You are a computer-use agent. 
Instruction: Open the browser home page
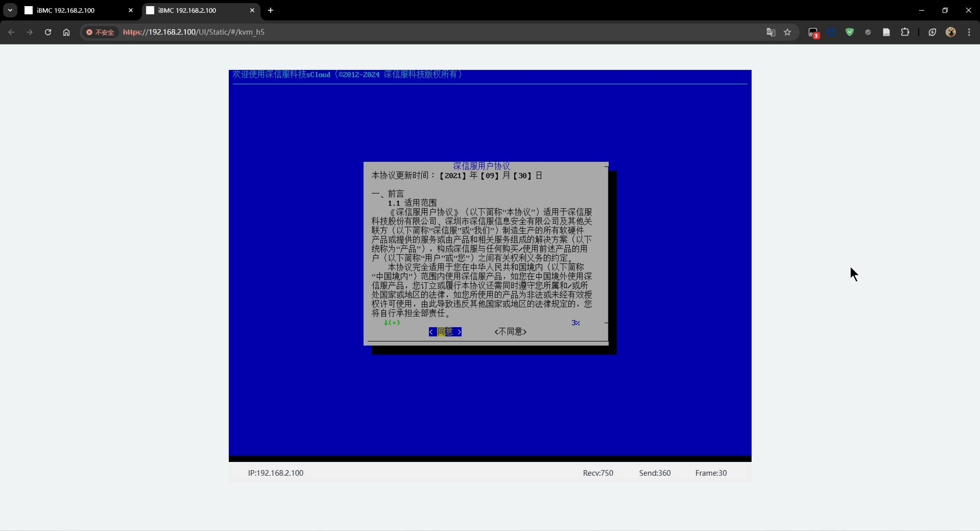click(x=66, y=32)
